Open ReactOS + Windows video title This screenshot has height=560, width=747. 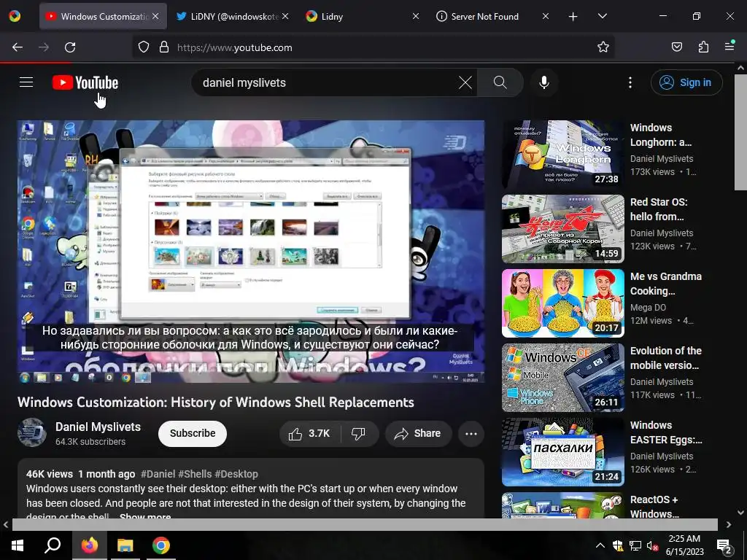654,507
